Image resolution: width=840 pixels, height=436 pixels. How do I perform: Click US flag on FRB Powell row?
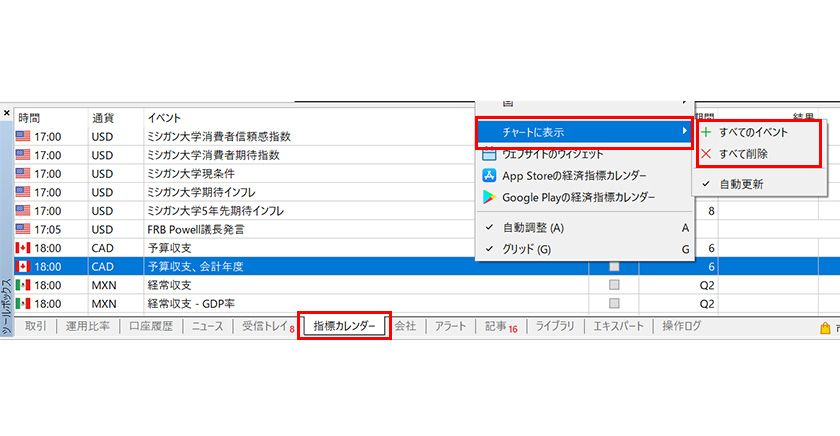[x=22, y=229]
